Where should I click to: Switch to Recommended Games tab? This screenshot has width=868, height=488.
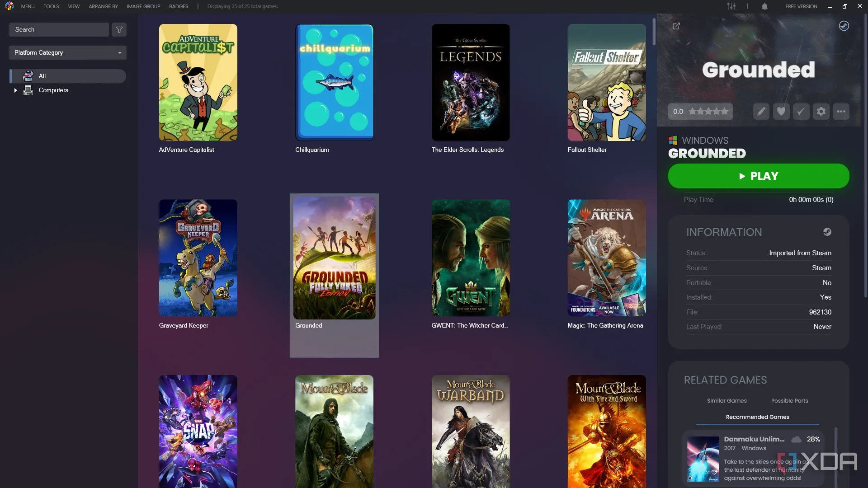click(x=758, y=417)
